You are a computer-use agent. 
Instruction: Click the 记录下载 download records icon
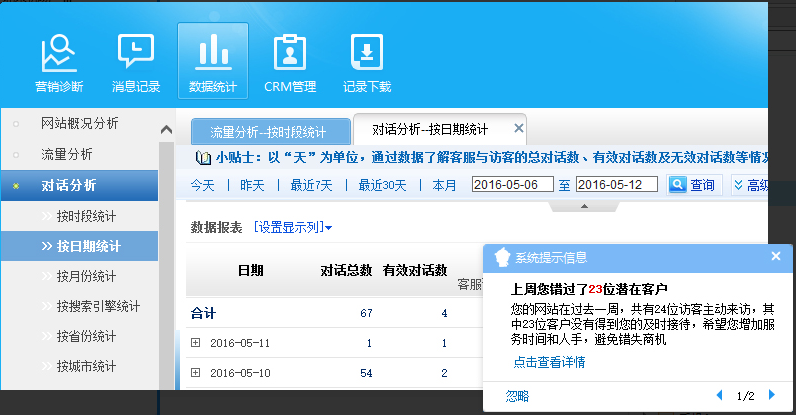(x=367, y=62)
